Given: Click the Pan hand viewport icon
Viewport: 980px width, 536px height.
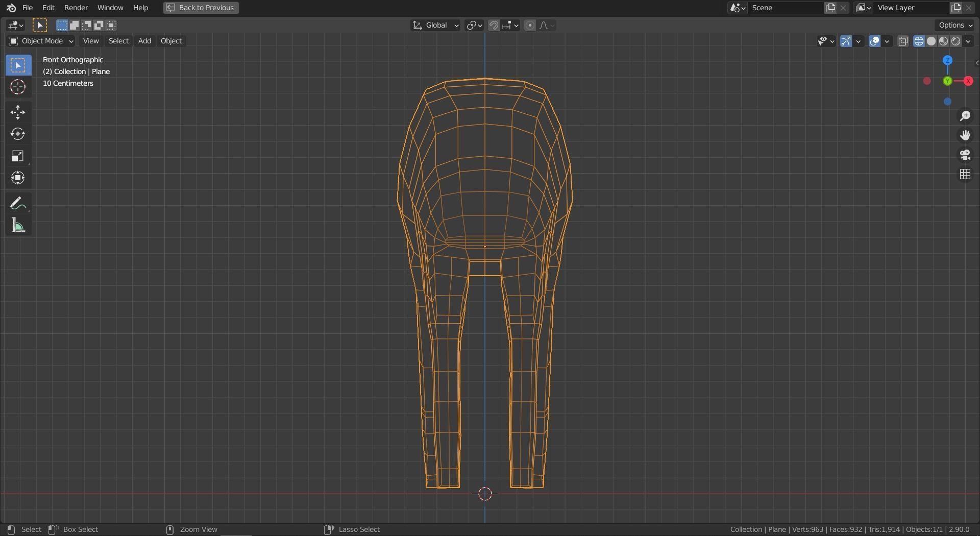Looking at the screenshot, I should tap(965, 136).
